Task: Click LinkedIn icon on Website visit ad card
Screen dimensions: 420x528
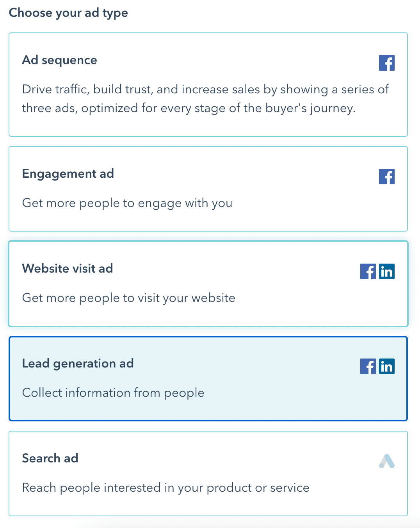Action: point(386,271)
